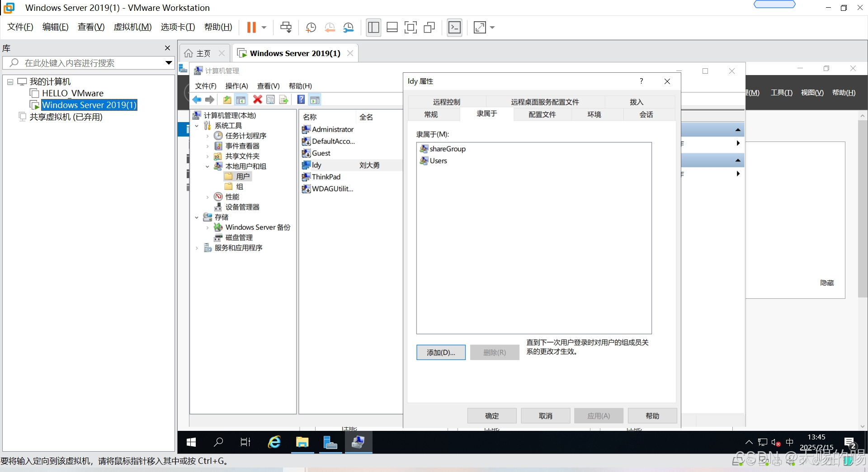Show hidden tray icons chevron
Screen dimensions: 868x472
[x=749, y=443]
